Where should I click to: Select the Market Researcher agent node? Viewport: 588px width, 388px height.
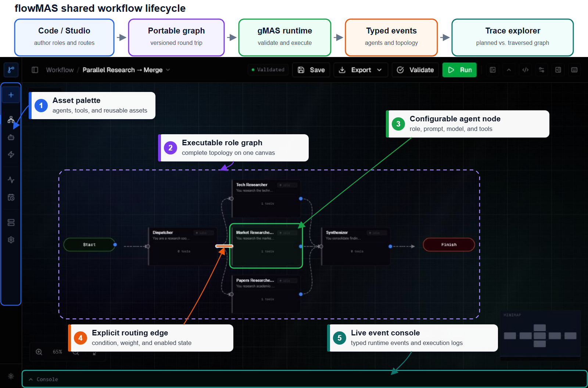266,246
